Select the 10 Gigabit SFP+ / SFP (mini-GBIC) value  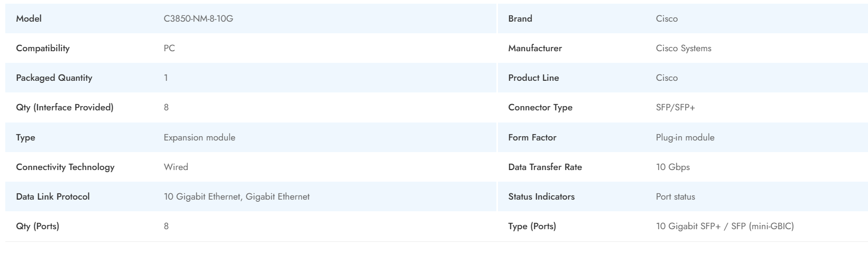(x=725, y=226)
